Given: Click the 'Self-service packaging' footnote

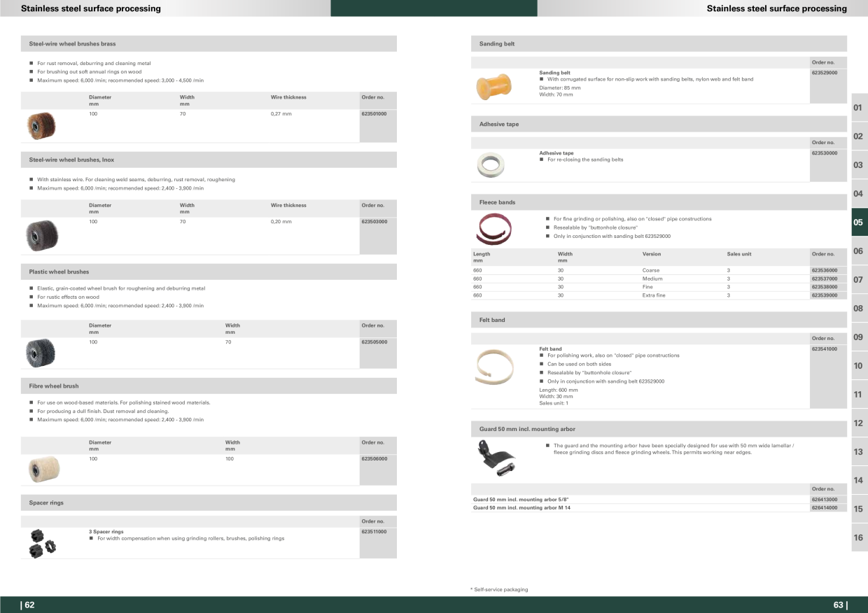Looking at the screenshot, I should (x=499, y=589).
